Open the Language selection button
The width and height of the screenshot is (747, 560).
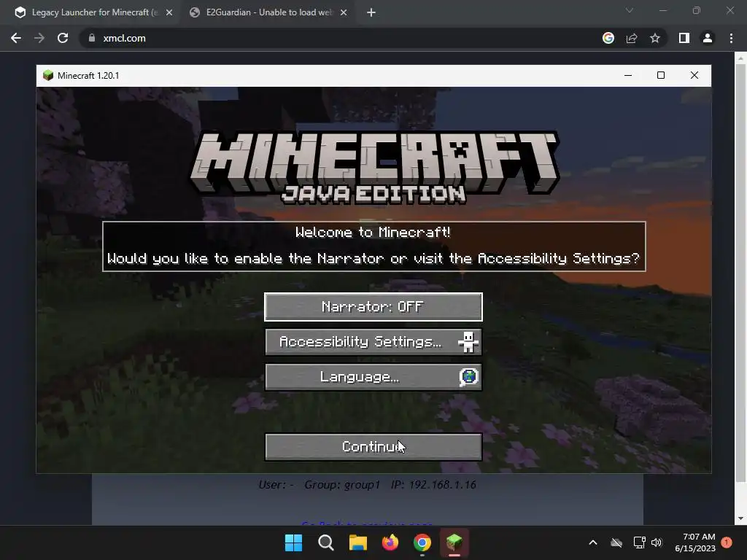[373, 377]
